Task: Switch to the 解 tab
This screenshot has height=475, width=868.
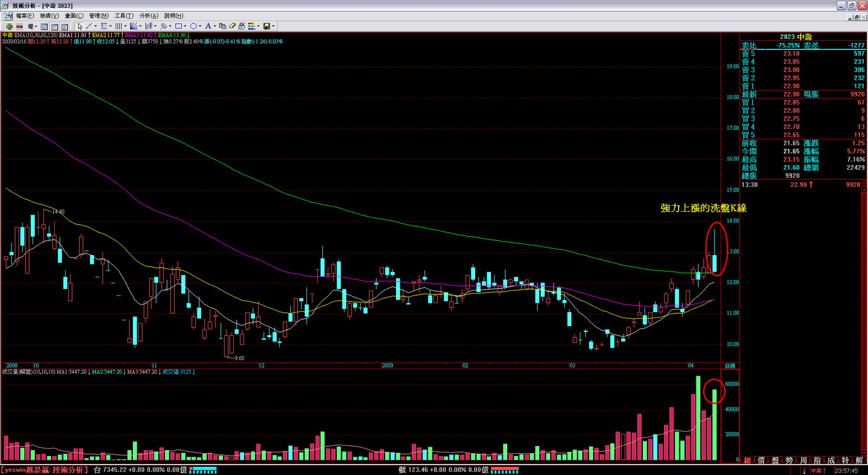Action: [x=859, y=460]
